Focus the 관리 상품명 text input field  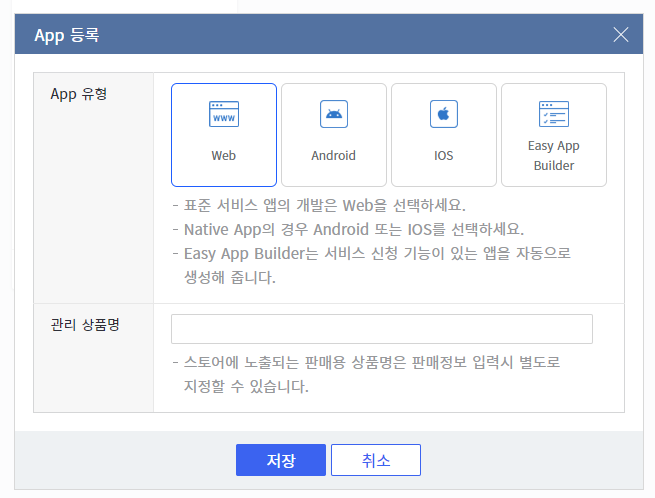[381, 329]
